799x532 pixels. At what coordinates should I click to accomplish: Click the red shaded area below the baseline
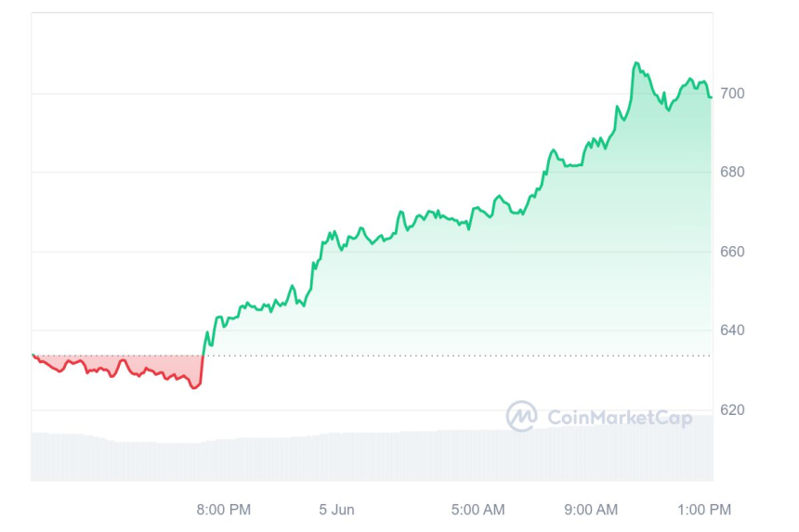pyautogui.click(x=139, y=366)
